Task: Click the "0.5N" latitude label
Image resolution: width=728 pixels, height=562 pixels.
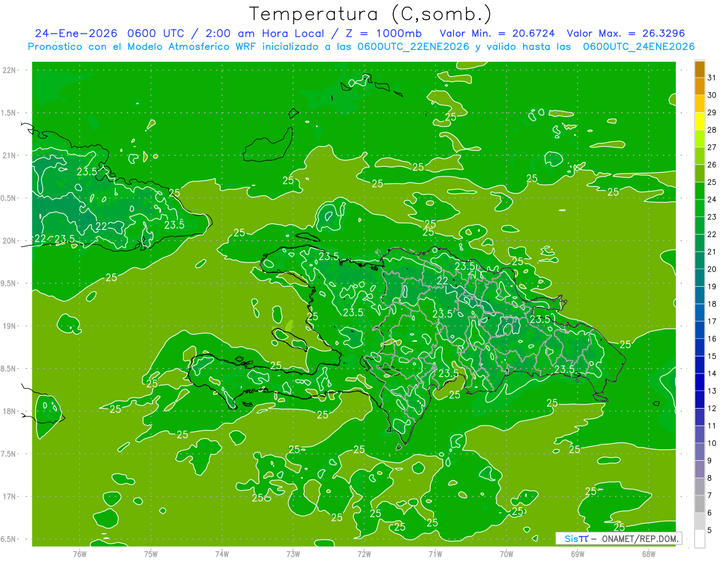Action: point(9,198)
